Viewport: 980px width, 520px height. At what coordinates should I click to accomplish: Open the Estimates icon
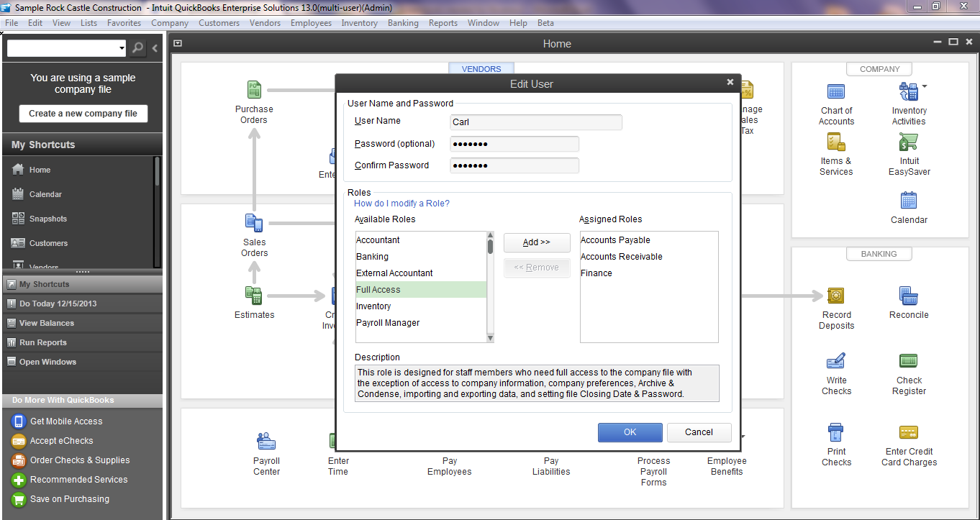click(x=254, y=295)
